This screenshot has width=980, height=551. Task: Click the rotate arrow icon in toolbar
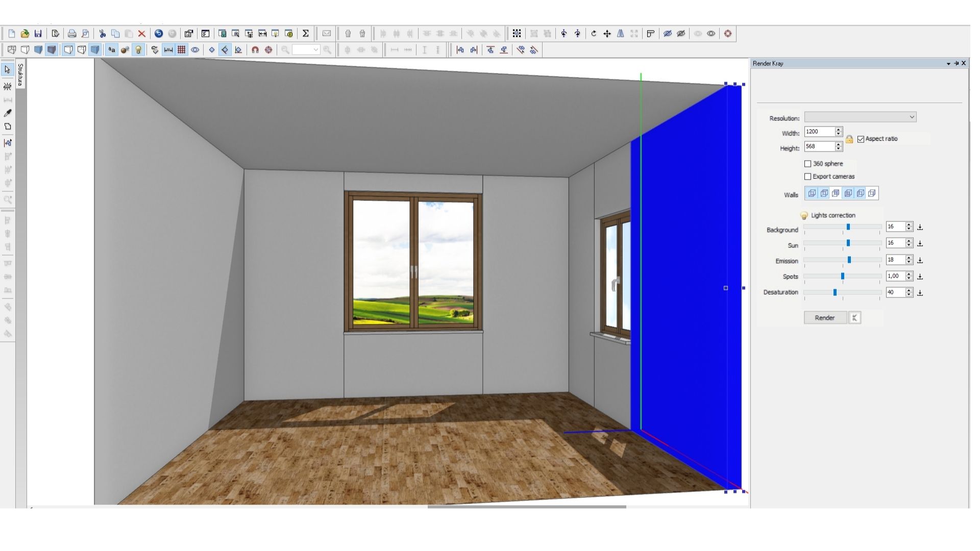[594, 34]
